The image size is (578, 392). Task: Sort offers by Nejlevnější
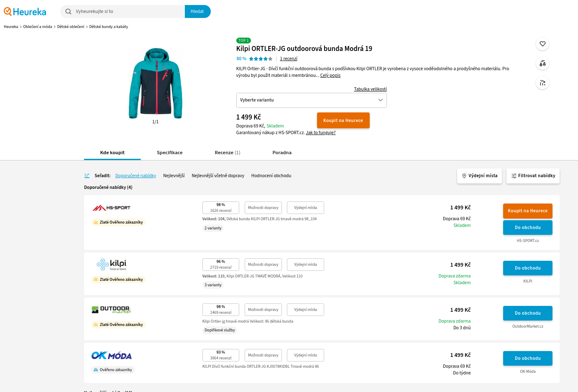tap(174, 176)
